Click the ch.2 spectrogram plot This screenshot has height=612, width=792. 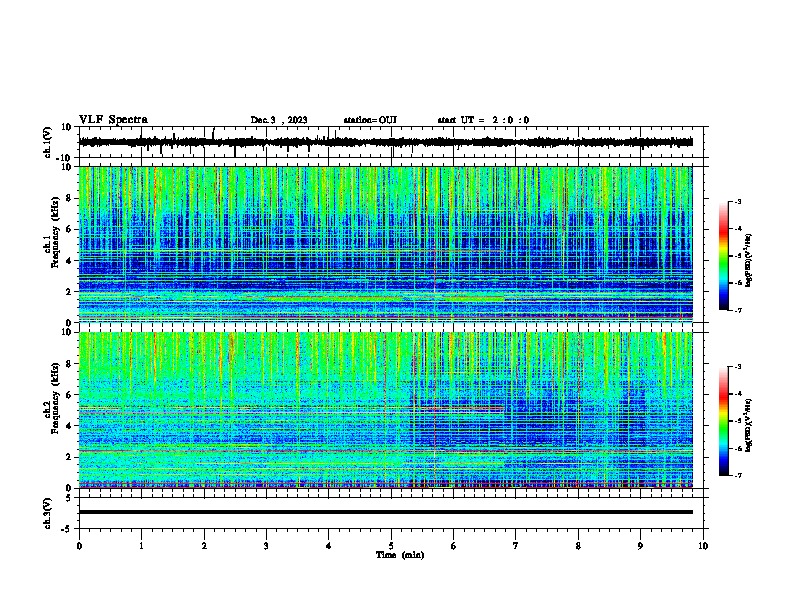pos(385,410)
